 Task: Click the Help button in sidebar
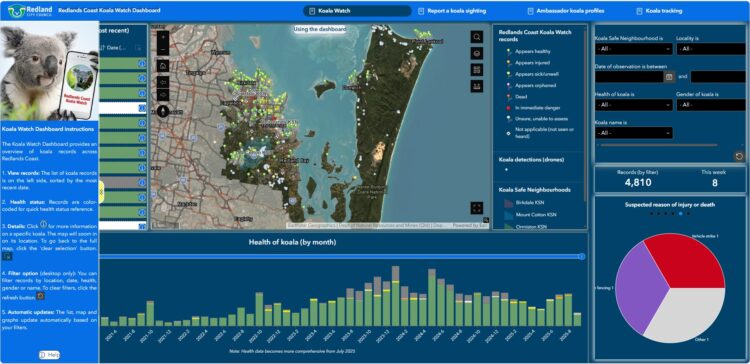click(50, 355)
